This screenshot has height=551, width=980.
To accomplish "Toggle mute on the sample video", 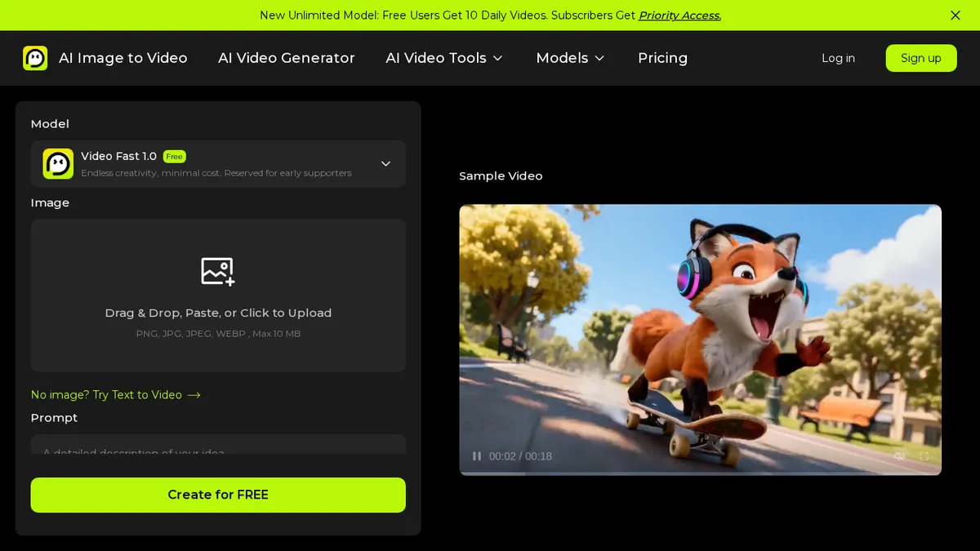I will (x=899, y=456).
